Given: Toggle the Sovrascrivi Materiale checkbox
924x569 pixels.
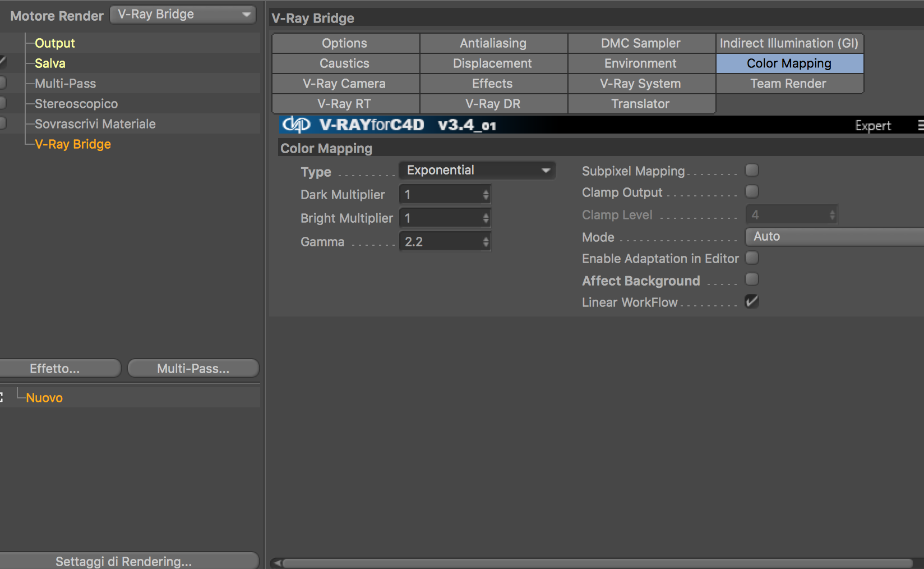Looking at the screenshot, I should tap(2, 123).
